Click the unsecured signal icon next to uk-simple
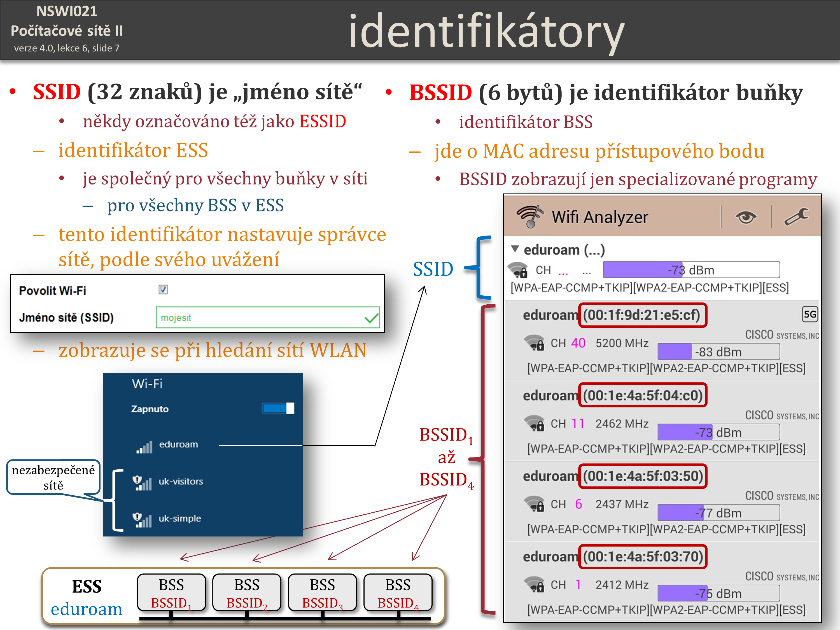 coord(142,520)
